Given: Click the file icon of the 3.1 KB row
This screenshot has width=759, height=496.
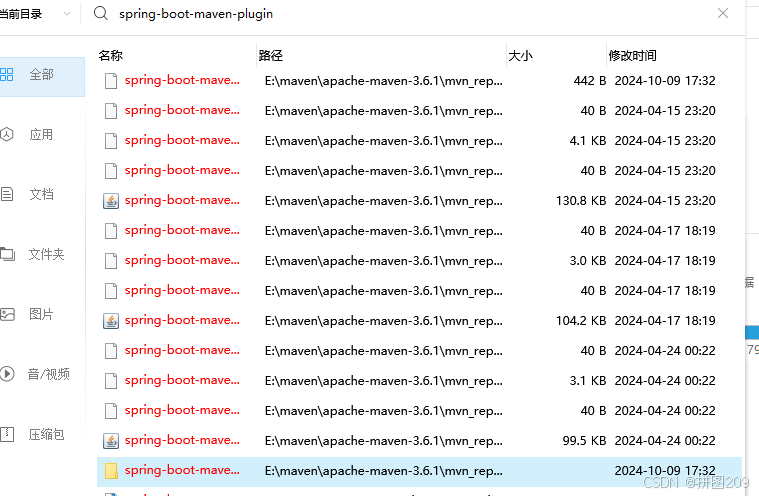Looking at the screenshot, I should 111,381.
